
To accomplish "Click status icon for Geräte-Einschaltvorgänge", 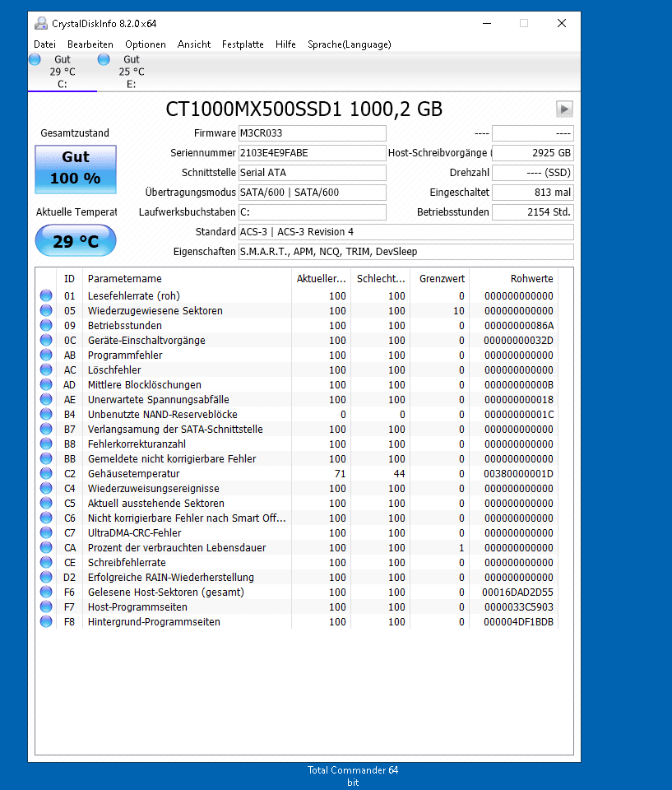I will coord(46,340).
